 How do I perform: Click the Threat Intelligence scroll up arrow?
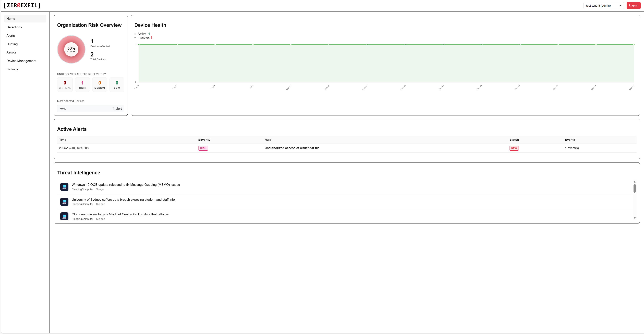pos(634,182)
